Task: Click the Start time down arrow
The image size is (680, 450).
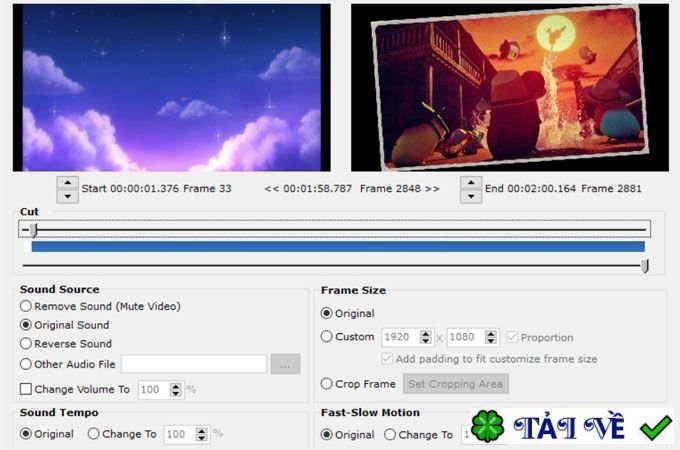Action: (68, 196)
